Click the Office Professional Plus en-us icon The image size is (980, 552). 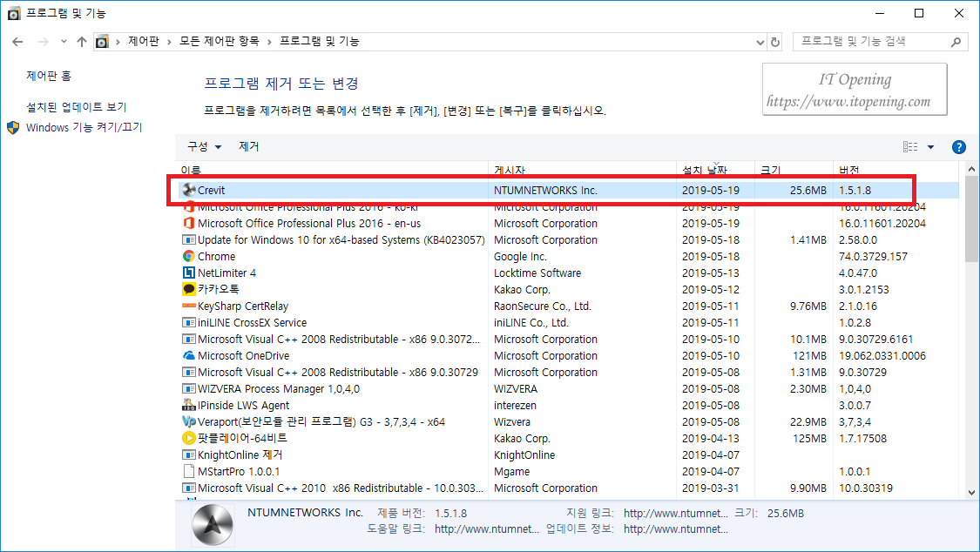click(189, 223)
